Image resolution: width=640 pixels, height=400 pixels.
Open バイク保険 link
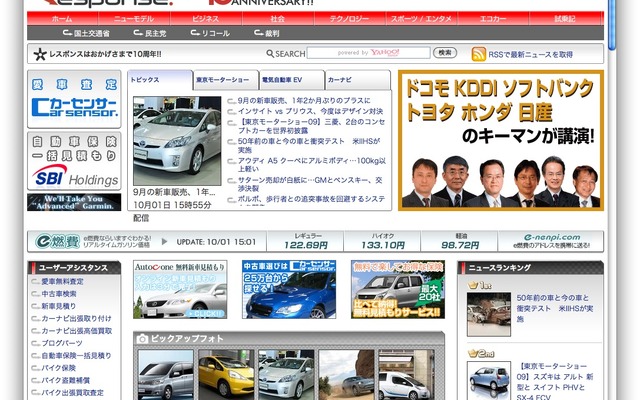click(x=58, y=368)
